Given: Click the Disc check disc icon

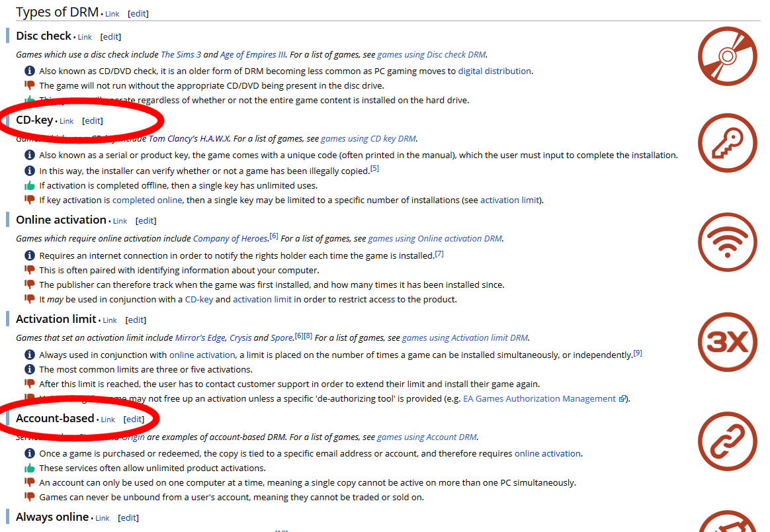Looking at the screenshot, I should pyautogui.click(x=727, y=56).
